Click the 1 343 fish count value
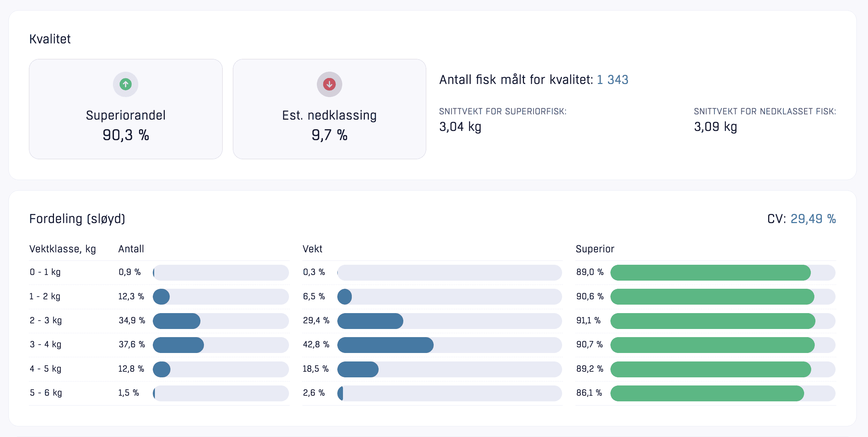Image resolution: width=868 pixels, height=437 pixels. coord(612,80)
